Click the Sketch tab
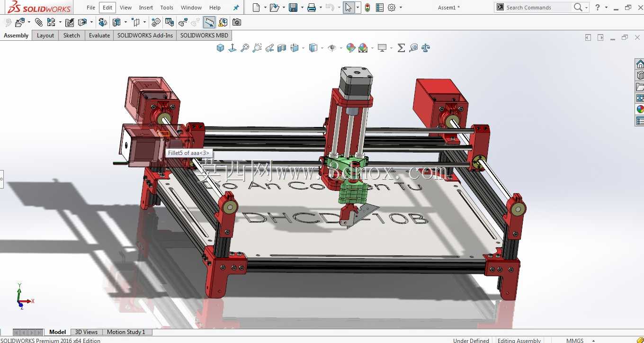The height and width of the screenshot is (343, 644). click(x=72, y=36)
